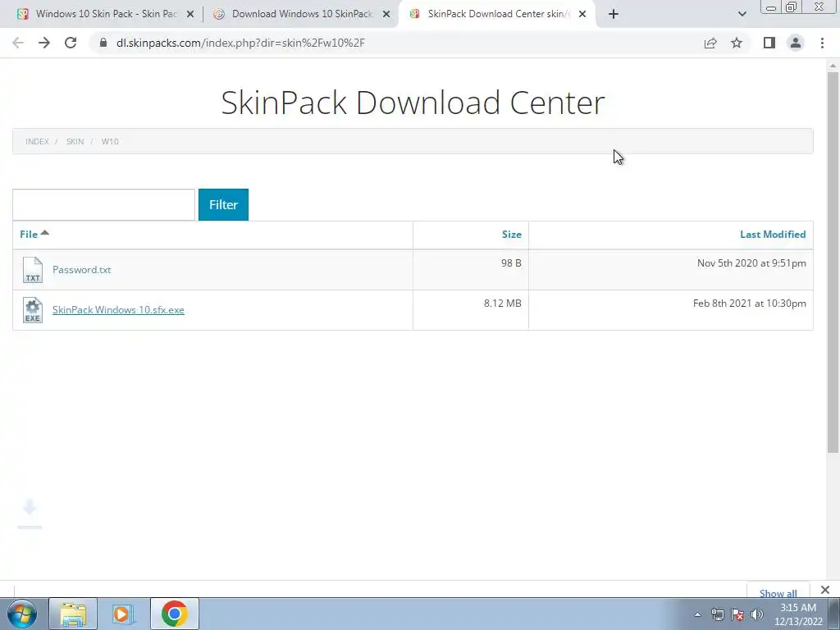Screen dimensions: 840x630
Task: Click the EXE icon for SkinPack Windows 10
Action: click(33, 310)
